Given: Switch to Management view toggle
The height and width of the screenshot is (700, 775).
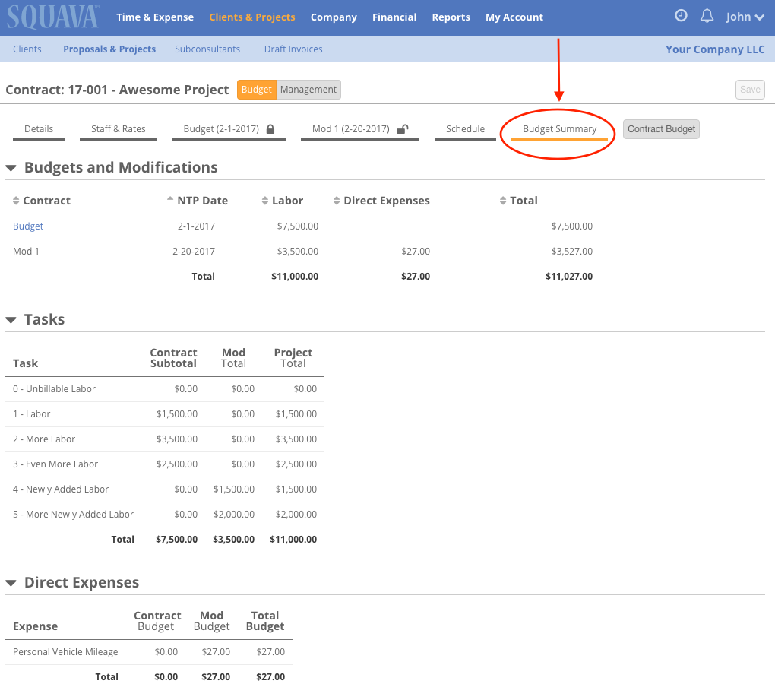Looking at the screenshot, I should [308, 89].
